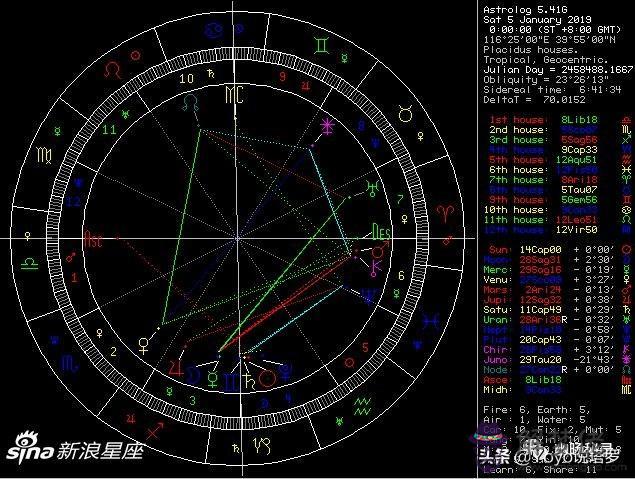Select the magenta Chiron key glyph
Screen dimensions: 635x479
point(375,268)
